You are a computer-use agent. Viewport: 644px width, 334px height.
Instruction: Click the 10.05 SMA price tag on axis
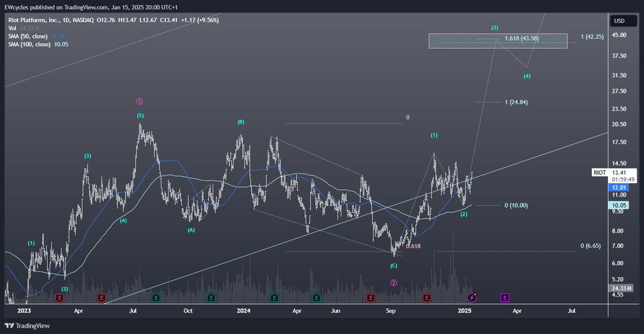(x=619, y=205)
